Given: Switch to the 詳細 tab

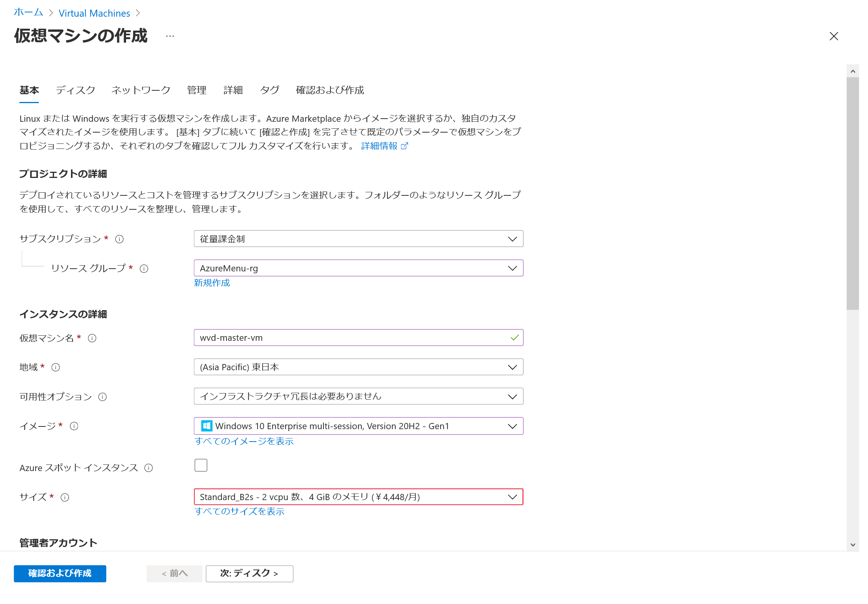Looking at the screenshot, I should (233, 90).
